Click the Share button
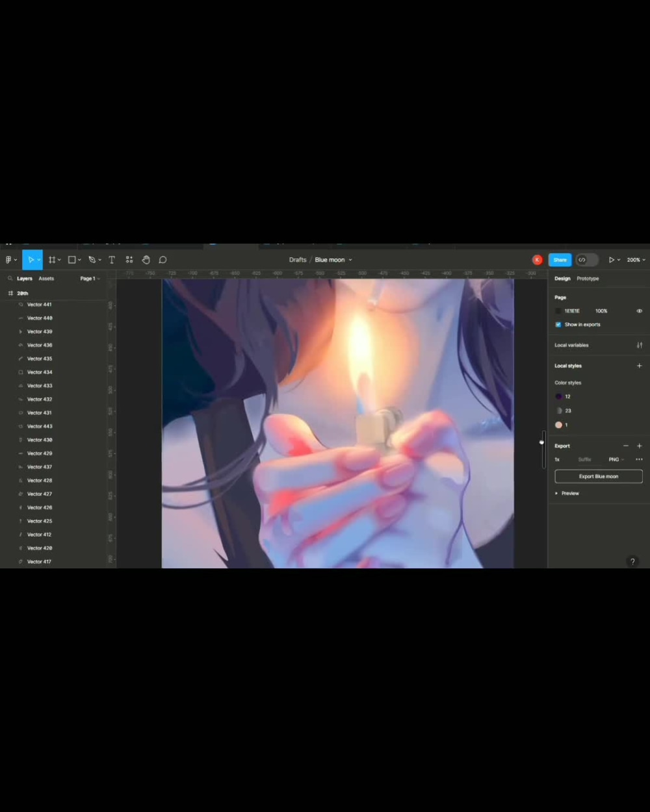 [560, 260]
